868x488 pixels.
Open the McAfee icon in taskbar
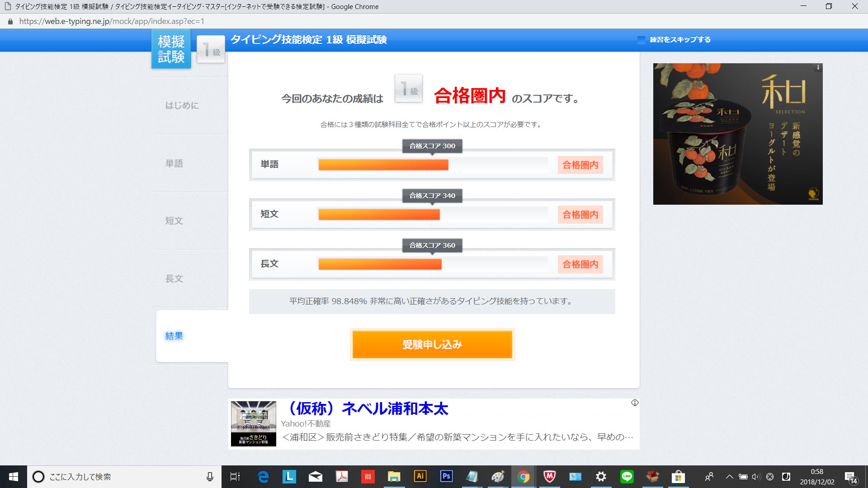[x=549, y=476]
